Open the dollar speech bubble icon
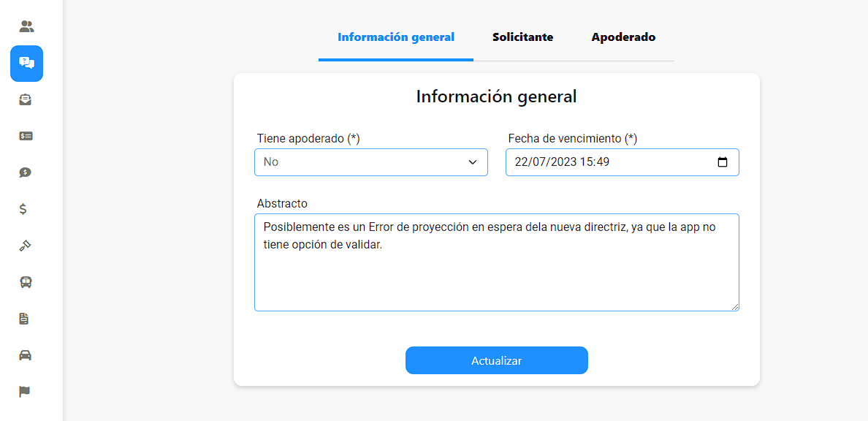The height and width of the screenshot is (421, 868). [x=26, y=172]
